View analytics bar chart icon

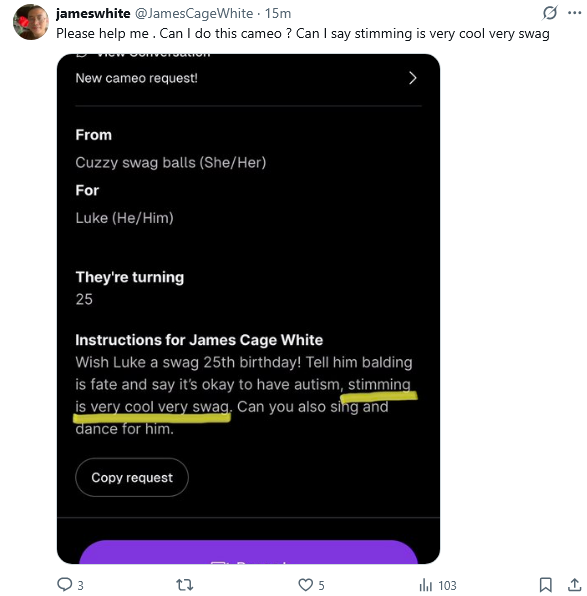pos(426,585)
